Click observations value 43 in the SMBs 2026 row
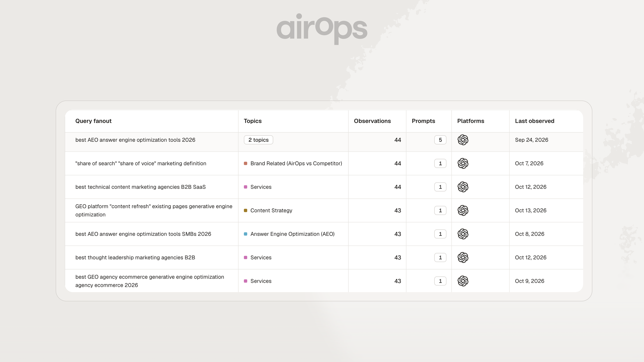The height and width of the screenshot is (362, 644). 397,234
